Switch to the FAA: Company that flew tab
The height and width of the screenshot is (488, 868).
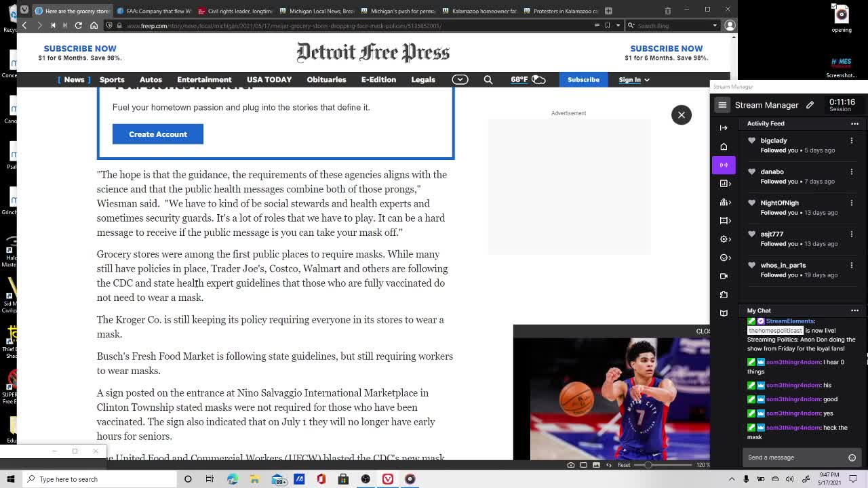154,11
